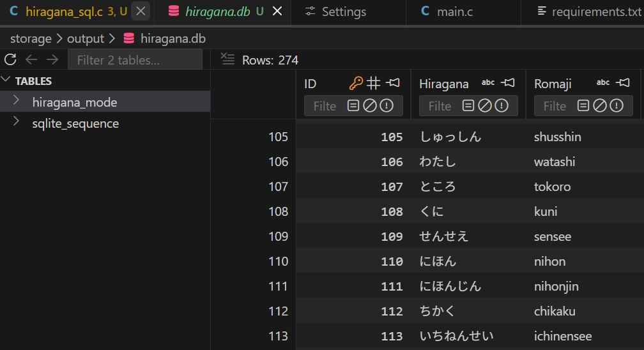The image size is (644, 350).
Task: Click the forward navigation arrow in sidebar
Action: coord(52,60)
